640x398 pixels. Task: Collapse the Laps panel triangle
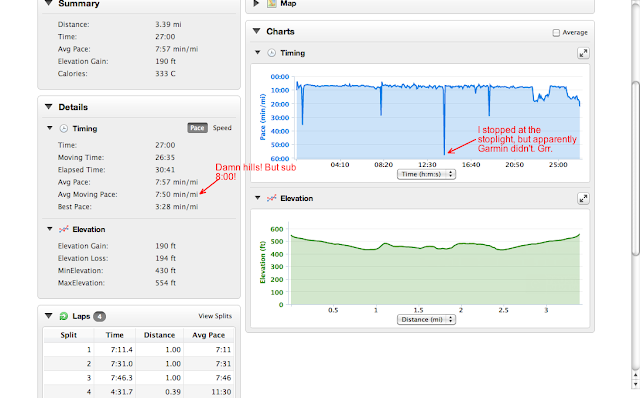(x=49, y=316)
